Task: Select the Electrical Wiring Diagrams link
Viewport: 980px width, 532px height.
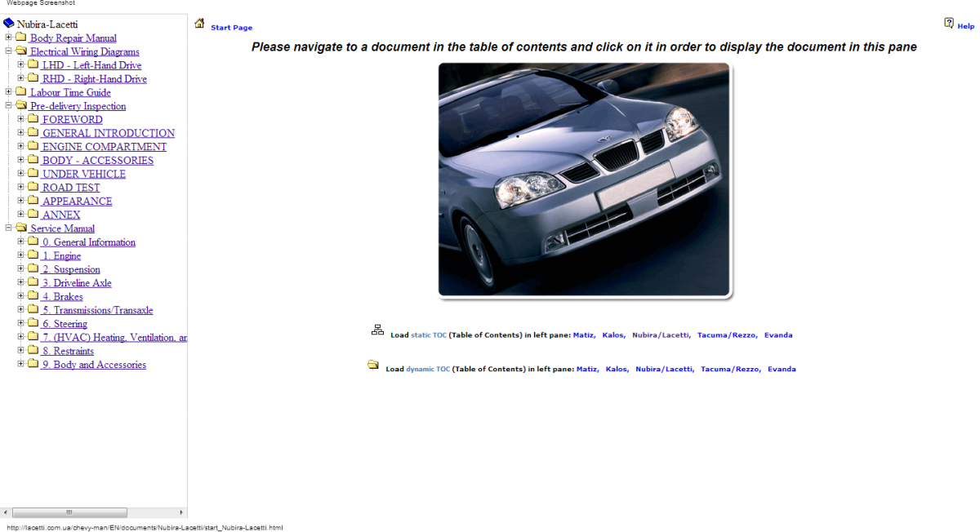Action: coord(84,51)
